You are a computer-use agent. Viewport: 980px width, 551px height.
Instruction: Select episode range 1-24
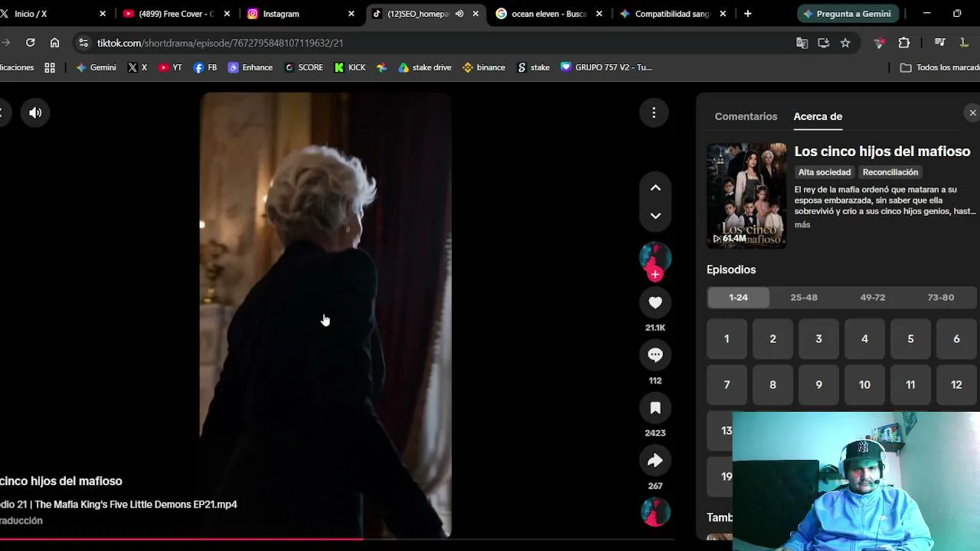(738, 297)
